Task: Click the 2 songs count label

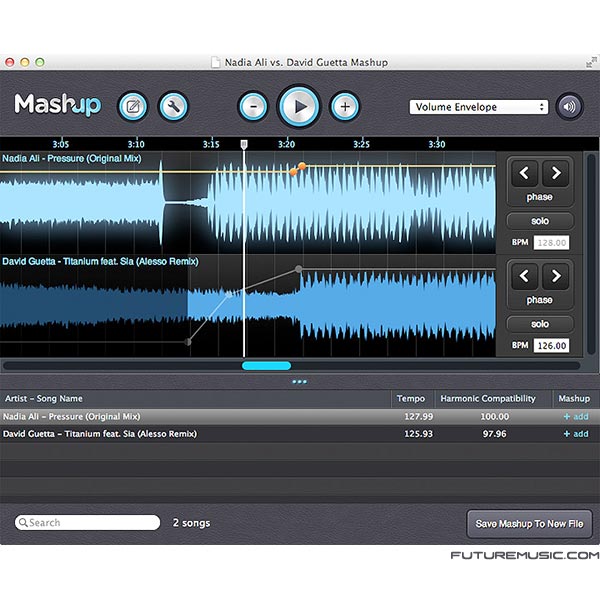Action: 191,523
